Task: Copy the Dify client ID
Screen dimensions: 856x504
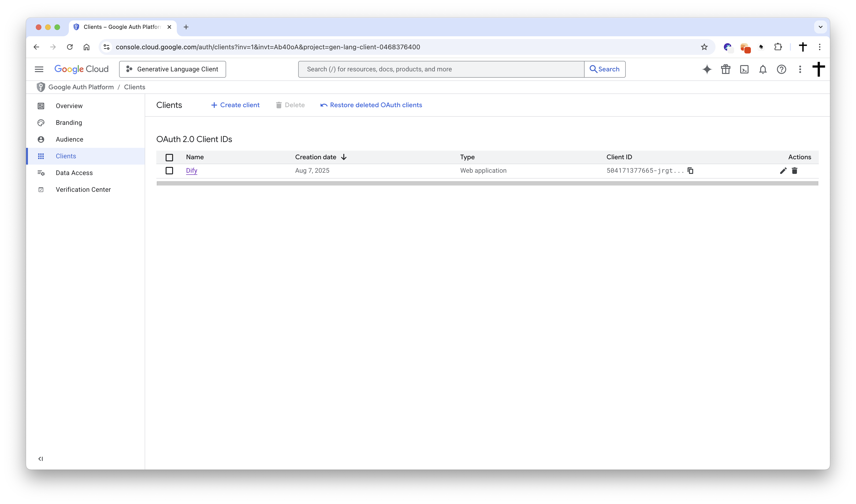Action: pos(690,170)
